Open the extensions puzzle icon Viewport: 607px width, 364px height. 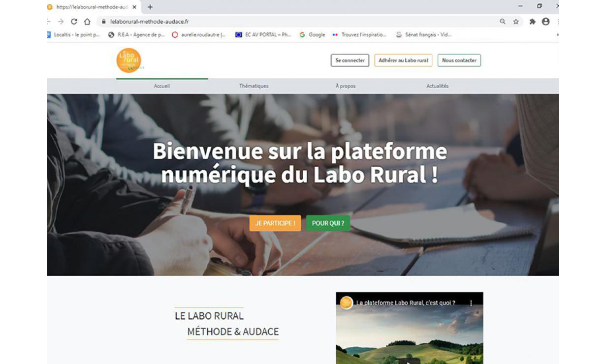click(532, 22)
